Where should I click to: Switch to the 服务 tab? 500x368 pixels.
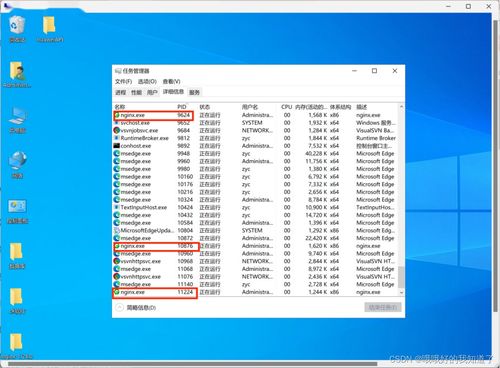[194, 92]
